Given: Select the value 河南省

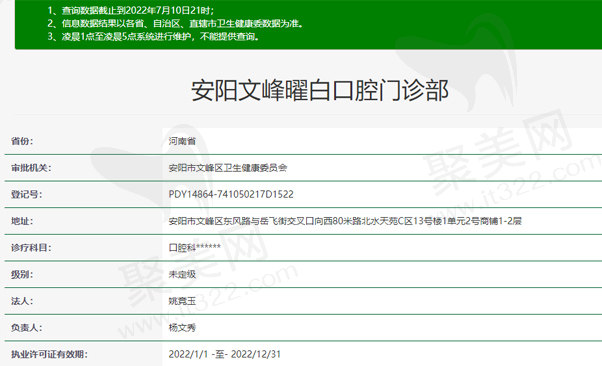Looking at the screenshot, I should click(x=182, y=141).
